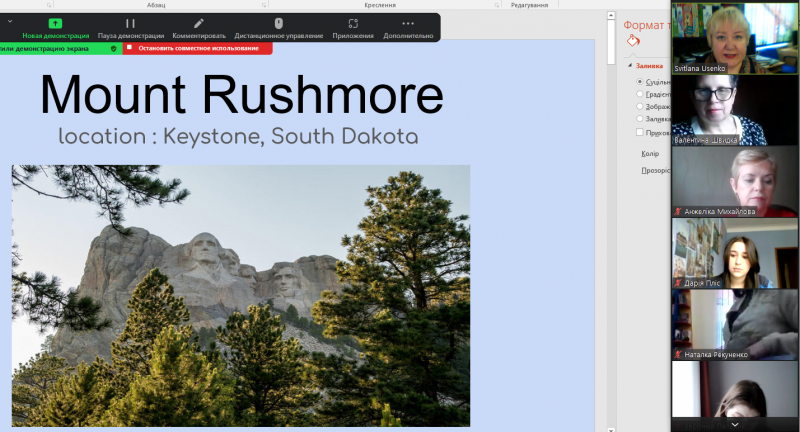Image resolution: width=800 pixels, height=432 pixels.
Task: Select the Градієнт gradient fill radio button
Action: pos(640,94)
